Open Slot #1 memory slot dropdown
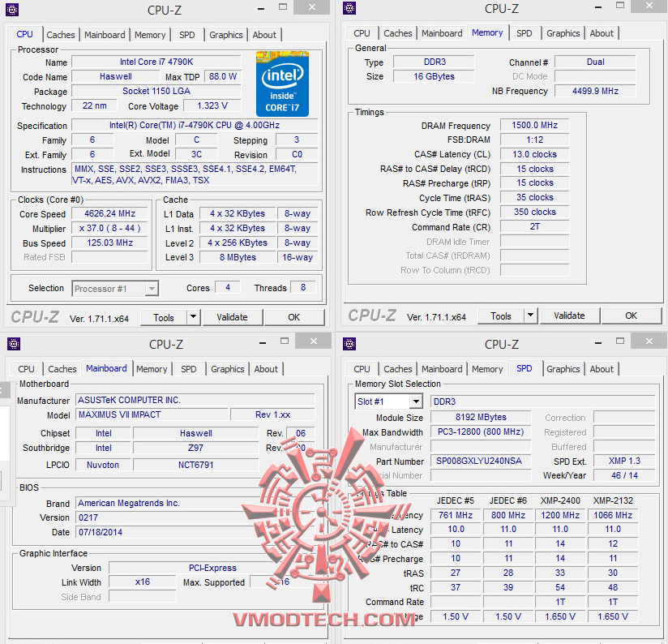 pos(388,401)
